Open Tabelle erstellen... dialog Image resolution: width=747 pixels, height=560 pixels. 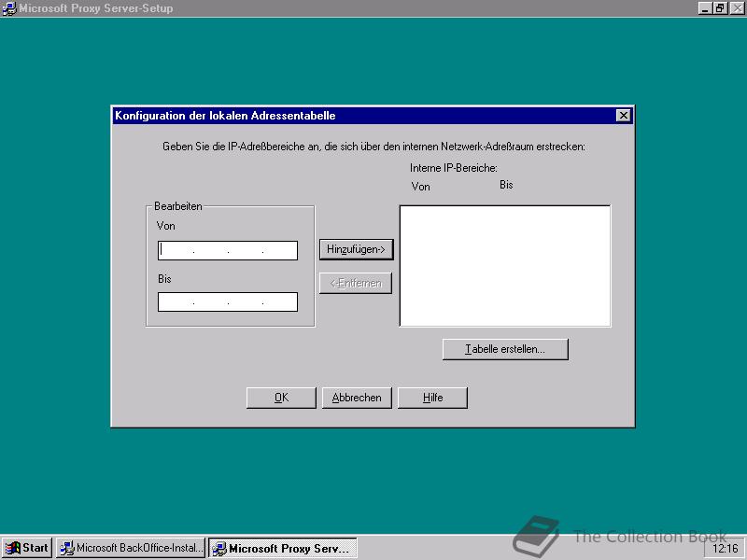505,349
